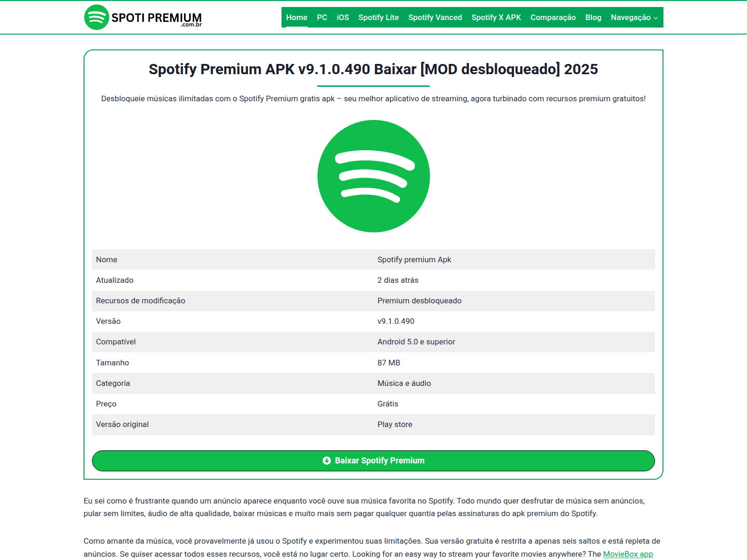747x560 pixels.
Task: Click the 'Preço' row label
Action: [106, 404]
